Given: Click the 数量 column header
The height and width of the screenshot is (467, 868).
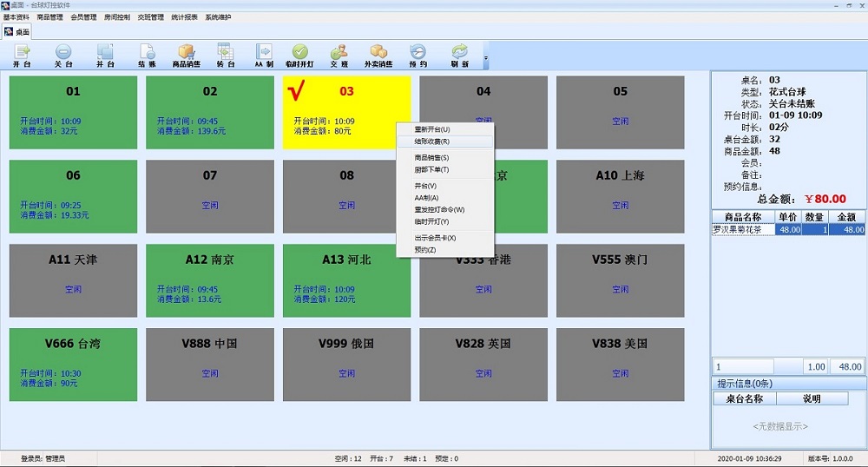Looking at the screenshot, I should click(814, 217).
